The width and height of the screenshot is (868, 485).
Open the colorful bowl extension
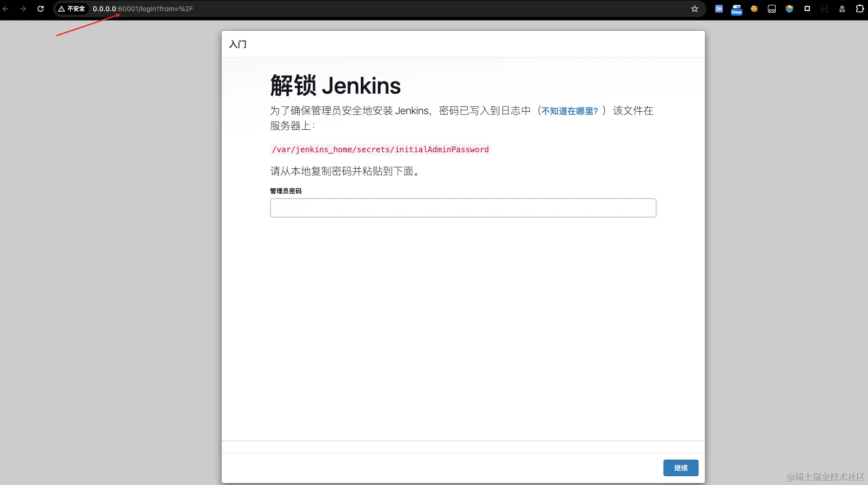coord(789,9)
